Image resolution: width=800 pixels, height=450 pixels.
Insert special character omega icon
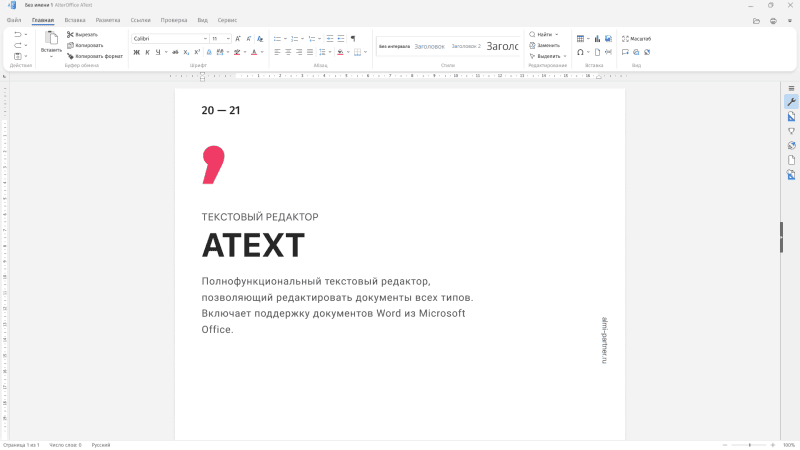coord(580,52)
